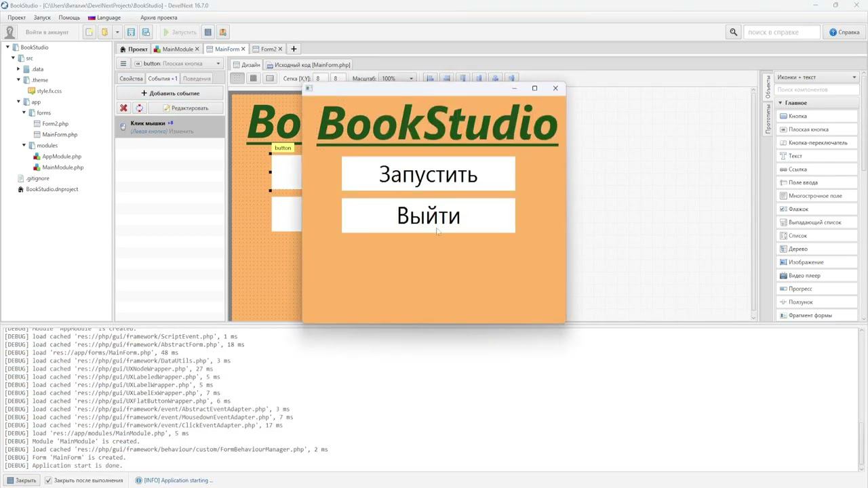Click the save project floppy disk icon
The height and width of the screenshot is (488, 868).
[x=131, y=32]
